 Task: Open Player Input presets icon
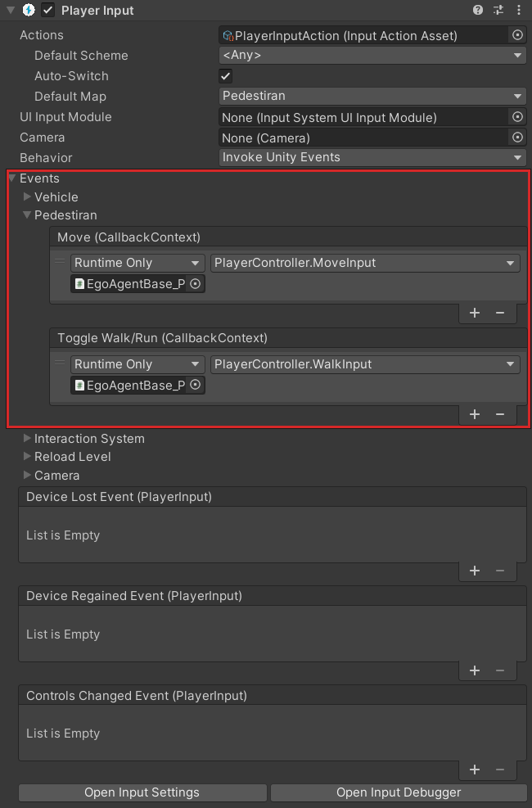point(498,10)
